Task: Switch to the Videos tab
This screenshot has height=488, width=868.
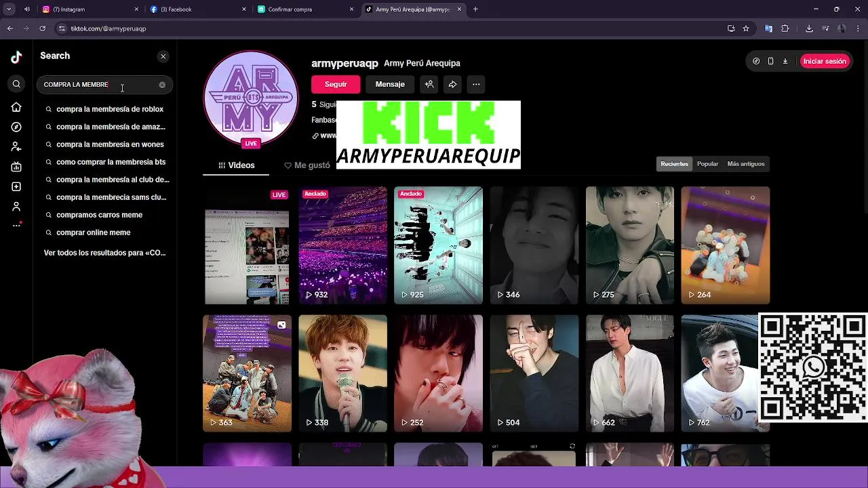Action: [x=237, y=165]
